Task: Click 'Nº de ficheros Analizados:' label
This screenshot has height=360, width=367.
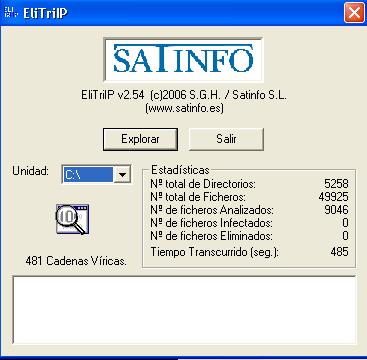Action: (x=212, y=210)
